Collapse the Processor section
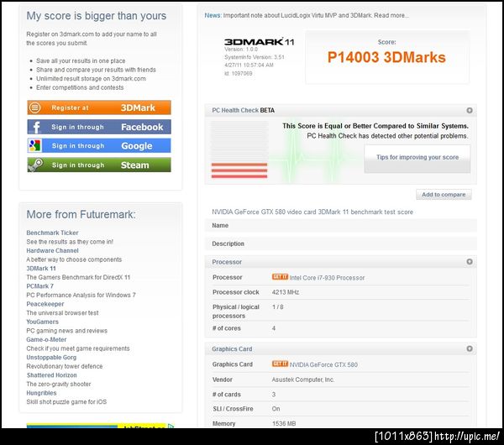504x445 pixels. coord(470,262)
